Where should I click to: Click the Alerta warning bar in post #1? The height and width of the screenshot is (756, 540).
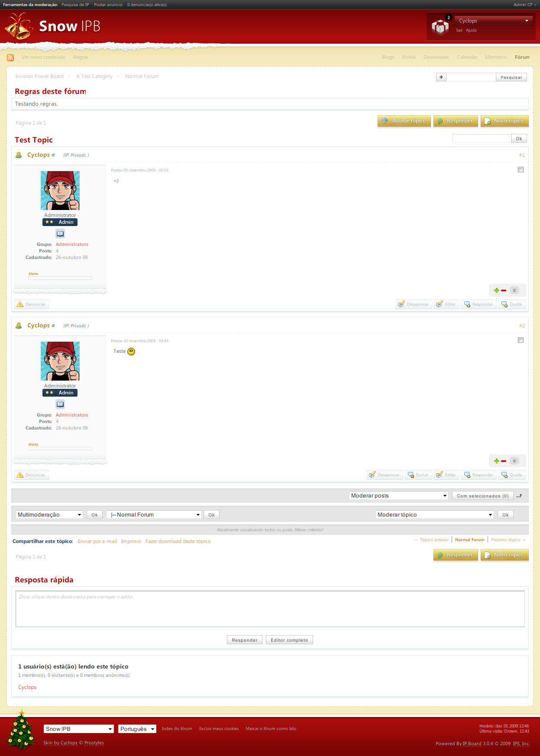[x=60, y=278]
